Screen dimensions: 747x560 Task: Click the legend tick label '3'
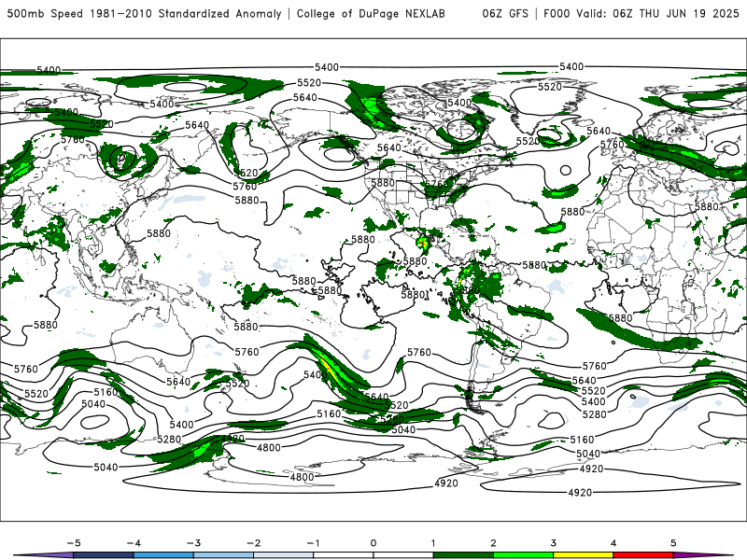pyautogui.click(x=553, y=543)
